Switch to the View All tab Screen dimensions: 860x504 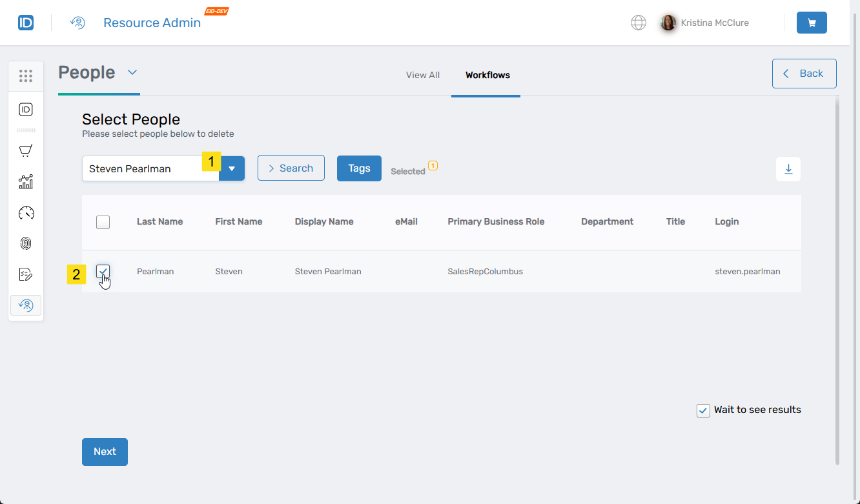(x=422, y=75)
